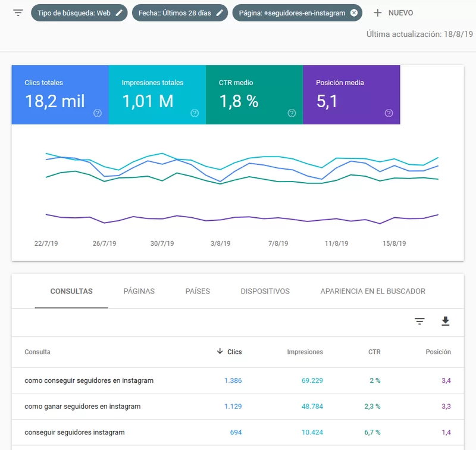Download the table data
Image resolution: width=476 pixels, height=450 pixels.
(x=445, y=321)
